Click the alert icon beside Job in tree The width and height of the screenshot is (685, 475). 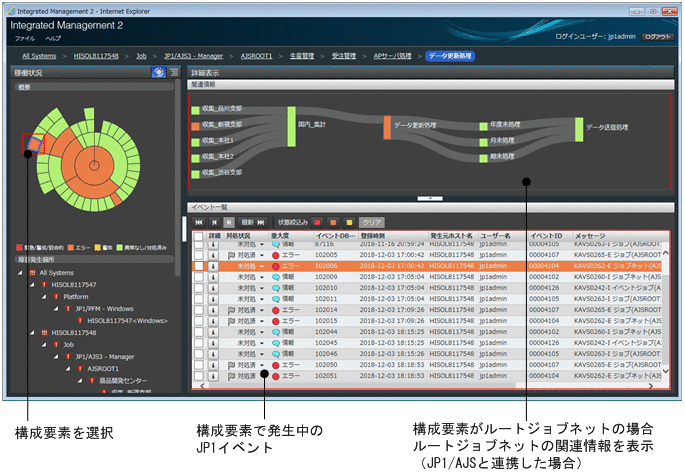pos(56,345)
